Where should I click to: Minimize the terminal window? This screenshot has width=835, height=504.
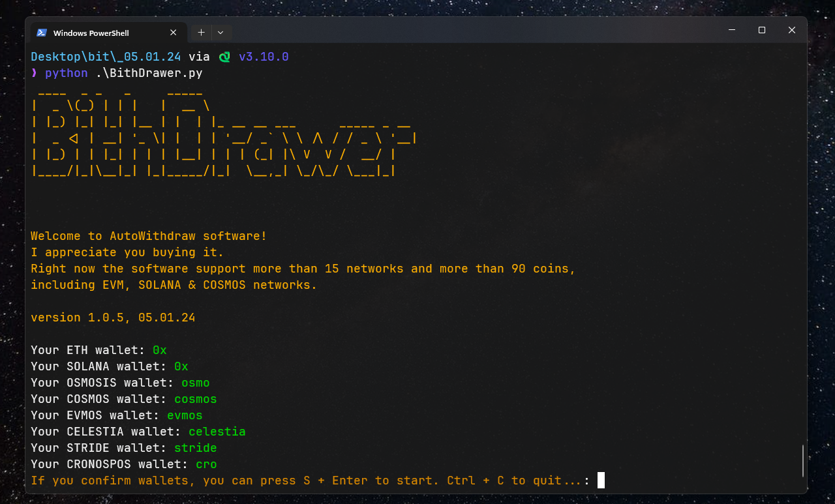[x=732, y=30]
